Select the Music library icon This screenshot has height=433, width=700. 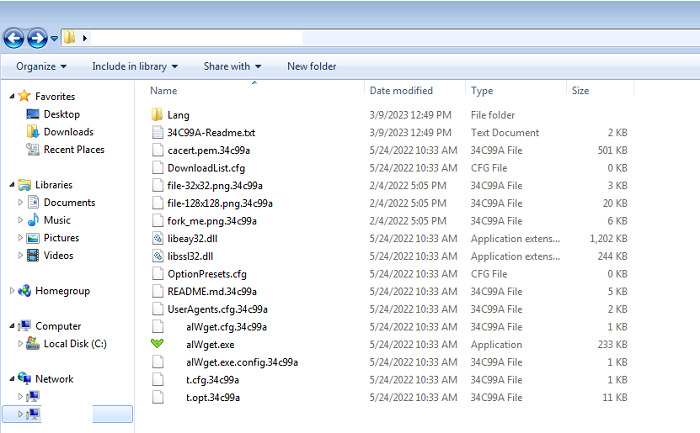coord(34,220)
